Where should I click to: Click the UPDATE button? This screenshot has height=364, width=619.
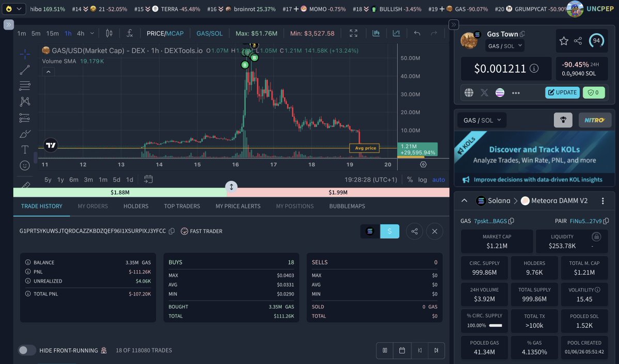point(562,92)
